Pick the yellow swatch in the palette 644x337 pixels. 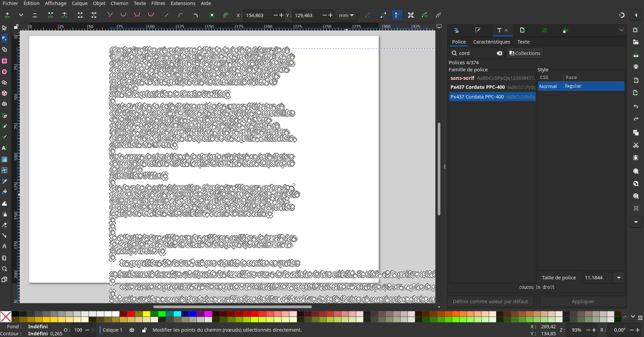tap(147, 314)
